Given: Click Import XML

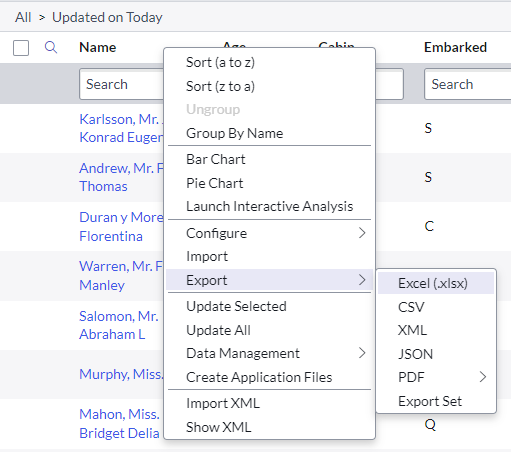Looking at the screenshot, I should (269, 403).
